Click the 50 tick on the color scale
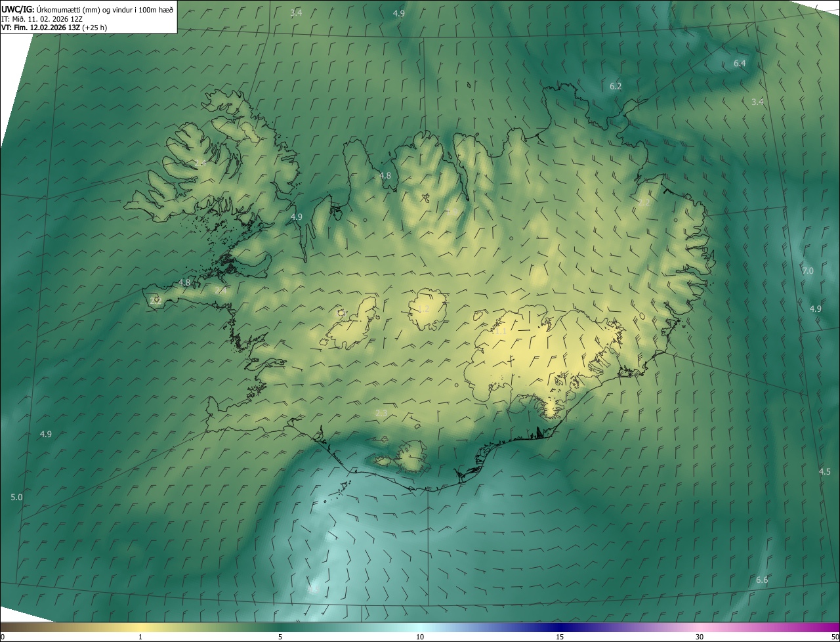The image size is (840, 642). pyautogui.click(x=835, y=637)
